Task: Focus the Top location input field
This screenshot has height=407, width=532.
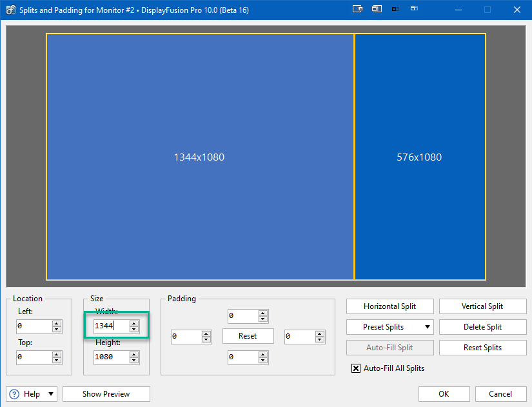Action: pos(34,357)
